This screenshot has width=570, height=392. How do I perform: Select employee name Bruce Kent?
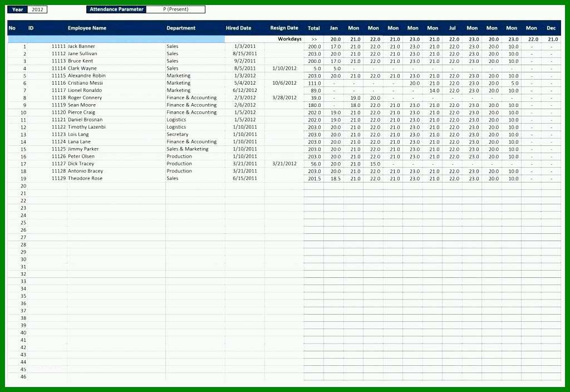click(80, 61)
